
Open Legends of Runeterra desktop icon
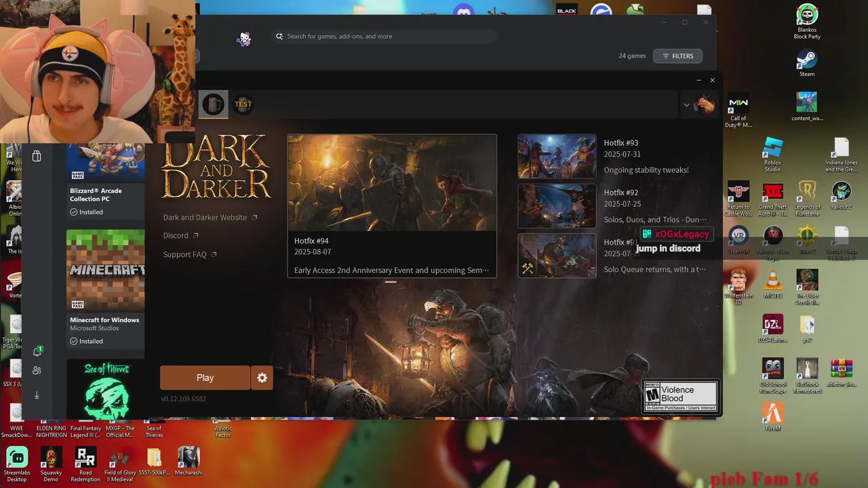point(807,199)
